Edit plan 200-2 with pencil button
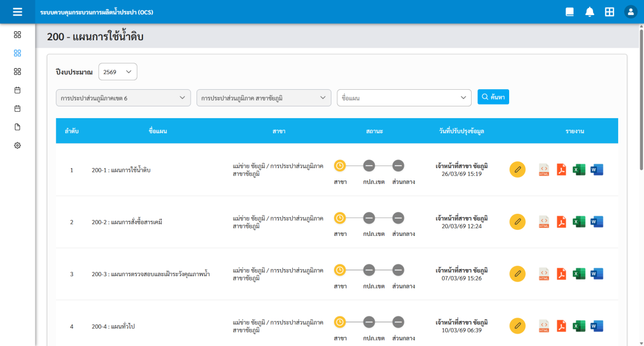This screenshot has height=346, width=644. pos(517,222)
